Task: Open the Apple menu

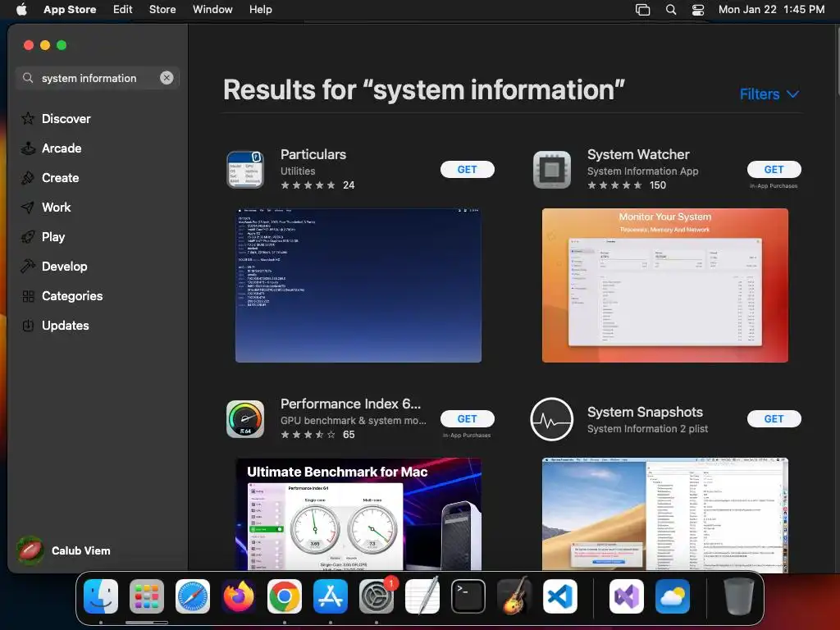Action: point(21,9)
